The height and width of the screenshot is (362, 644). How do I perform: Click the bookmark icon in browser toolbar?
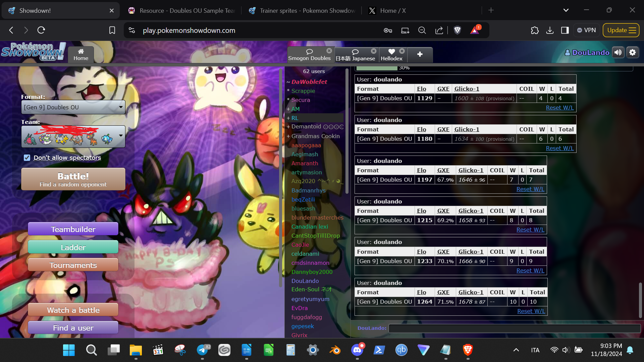click(x=112, y=30)
